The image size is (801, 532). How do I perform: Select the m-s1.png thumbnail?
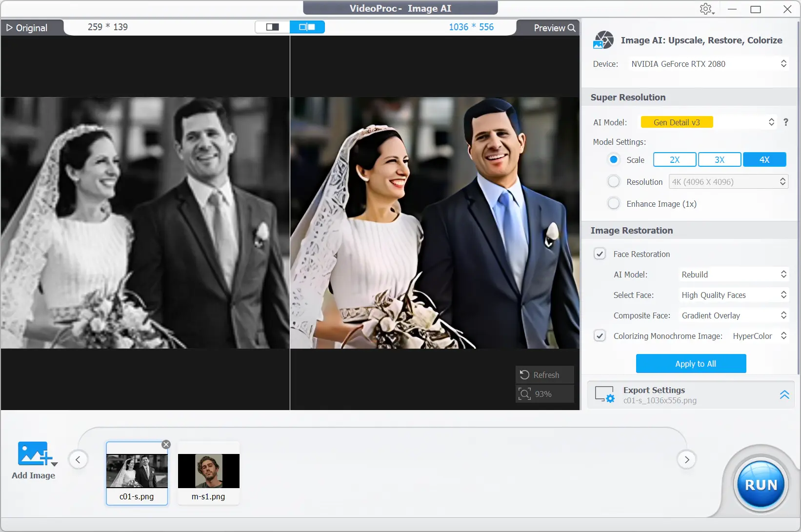(208, 472)
